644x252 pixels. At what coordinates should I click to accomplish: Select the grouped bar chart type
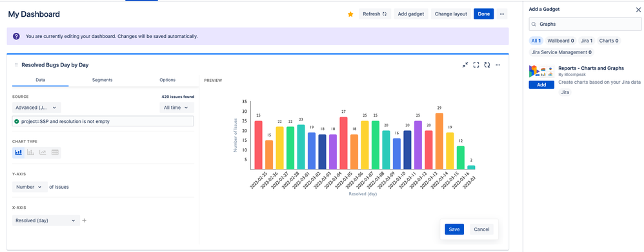(x=30, y=152)
